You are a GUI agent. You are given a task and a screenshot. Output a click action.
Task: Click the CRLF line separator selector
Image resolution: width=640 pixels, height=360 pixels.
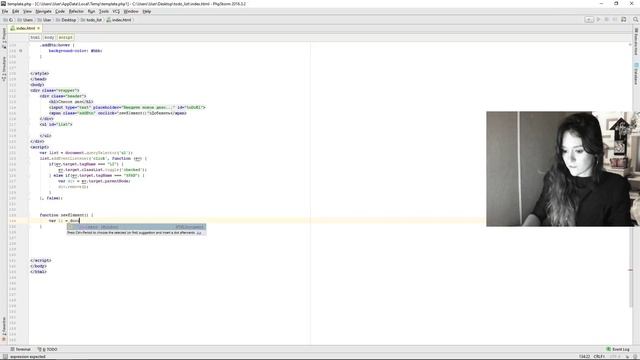599,357
